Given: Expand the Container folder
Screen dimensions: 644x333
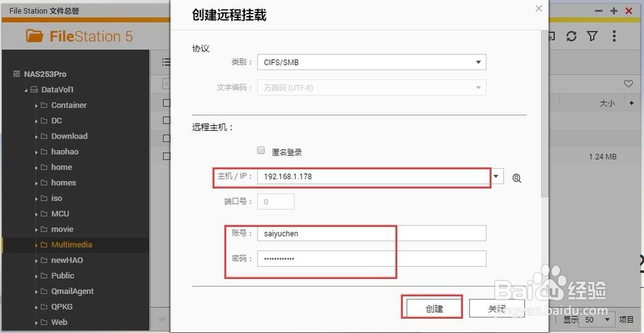Looking at the screenshot, I should click(36, 106).
